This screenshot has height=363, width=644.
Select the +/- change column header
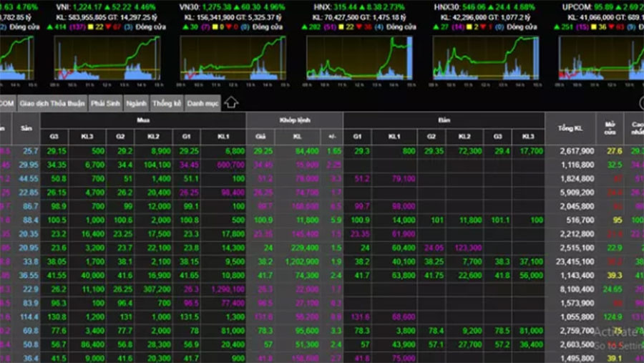(x=333, y=136)
